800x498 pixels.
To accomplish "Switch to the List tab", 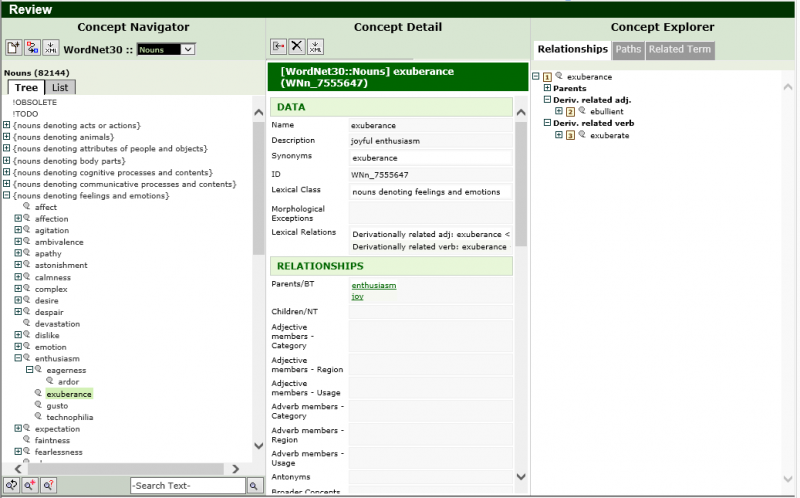I will coord(60,87).
